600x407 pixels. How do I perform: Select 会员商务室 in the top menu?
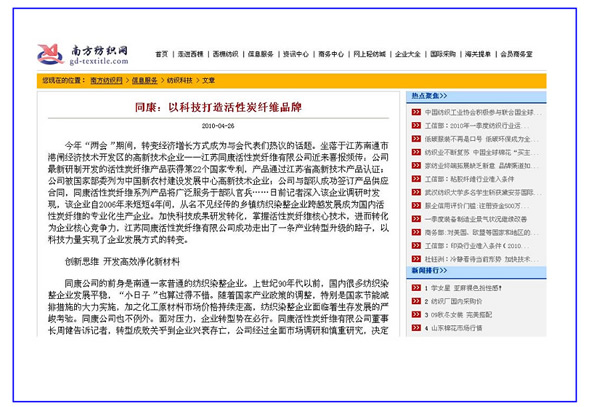[x=516, y=54]
